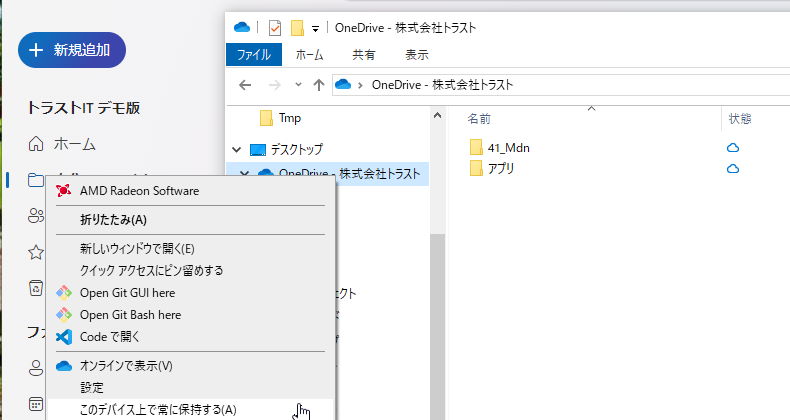Select the Tmp folder in navigation tree
Screen dimensions: 790x420
tap(289, 118)
